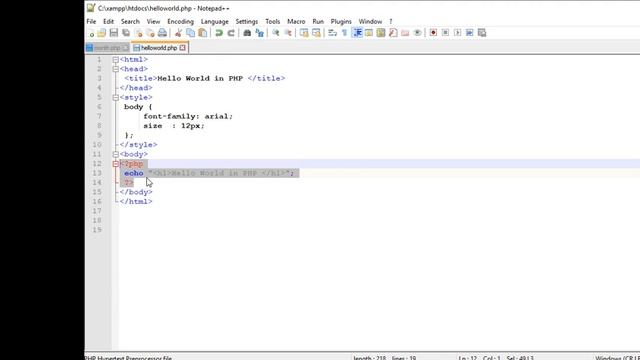The width and height of the screenshot is (640, 360).
Task: Copy selection with the Copy icon
Action: tap(191, 33)
